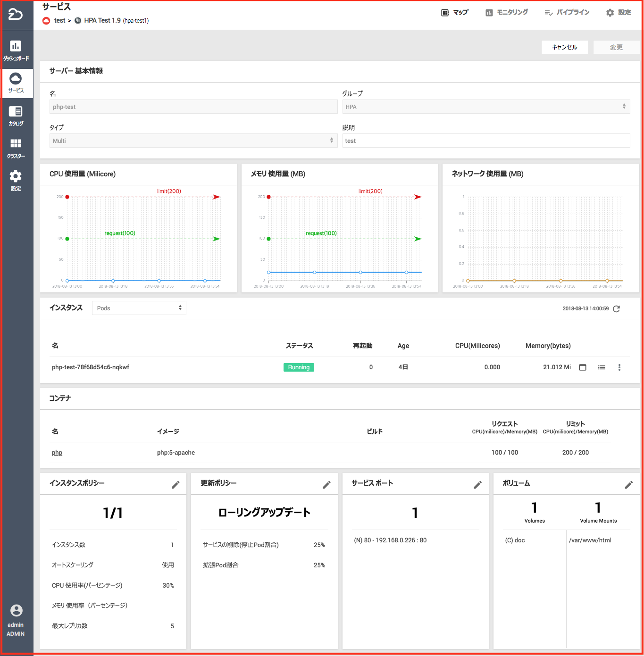
Task: Click the refresh icon beside the timestamp
Action: (x=616, y=309)
